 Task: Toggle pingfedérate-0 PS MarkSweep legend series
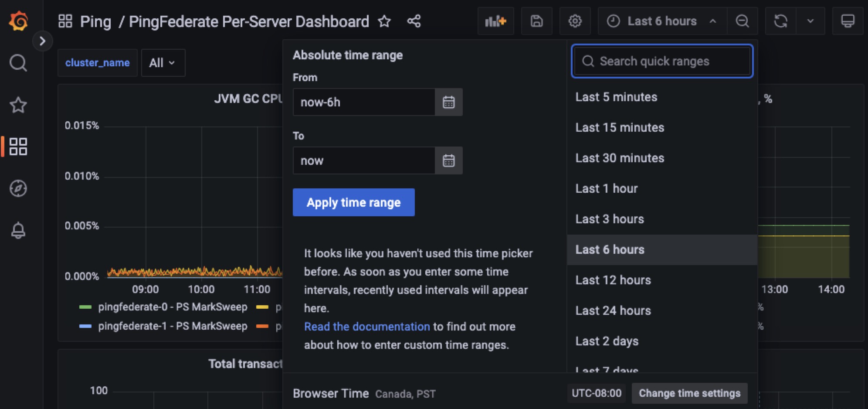(x=172, y=307)
